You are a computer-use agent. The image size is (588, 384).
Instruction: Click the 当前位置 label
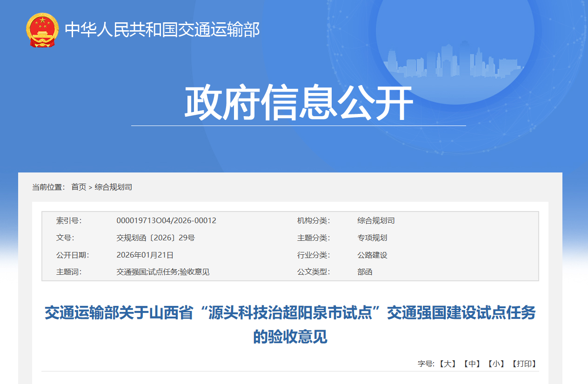(48, 187)
